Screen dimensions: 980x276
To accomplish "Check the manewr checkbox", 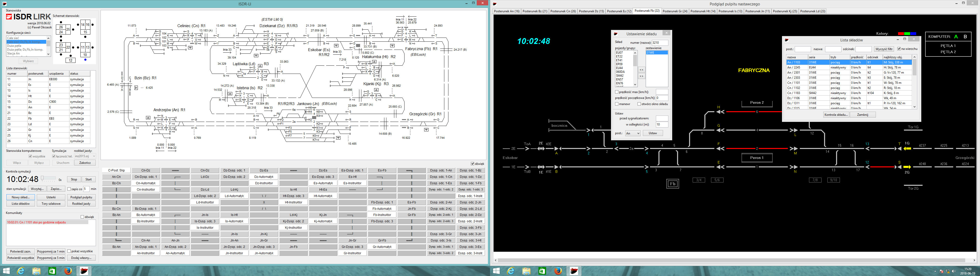I will [x=617, y=104].
